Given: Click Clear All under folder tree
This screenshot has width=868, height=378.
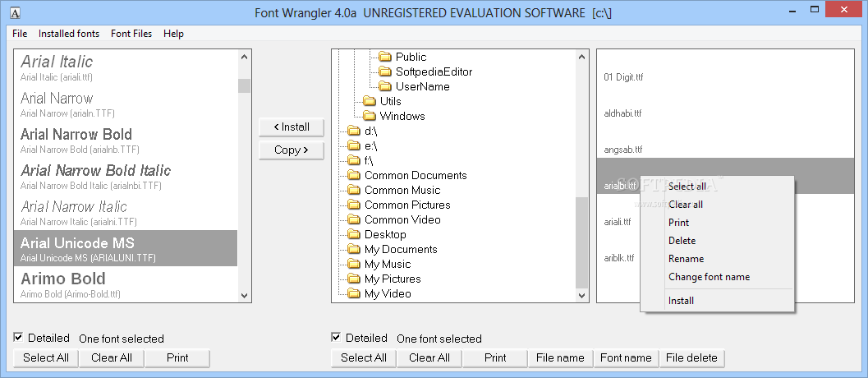Looking at the screenshot, I should tap(429, 358).
